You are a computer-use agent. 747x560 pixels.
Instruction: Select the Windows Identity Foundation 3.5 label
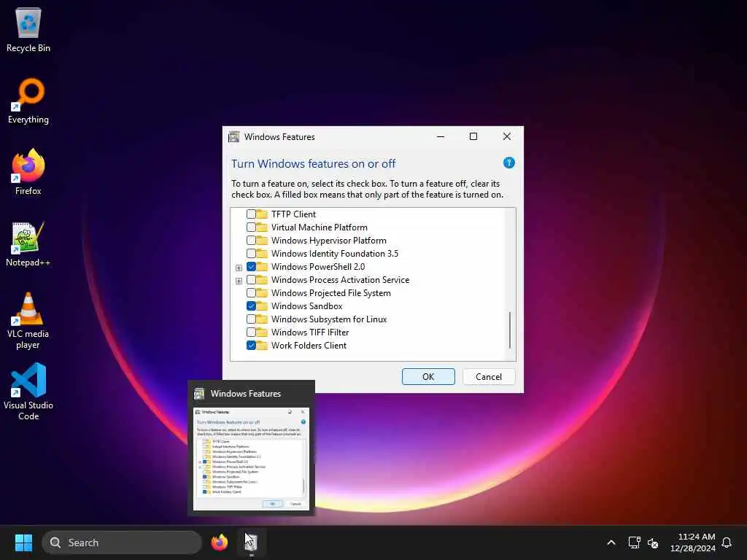coord(335,253)
